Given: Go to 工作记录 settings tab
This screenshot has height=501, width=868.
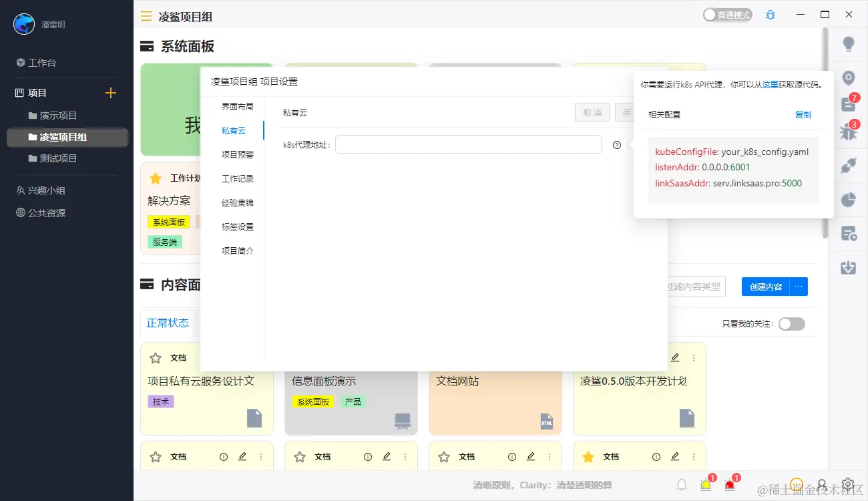Looking at the screenshot, I should 238,179.
